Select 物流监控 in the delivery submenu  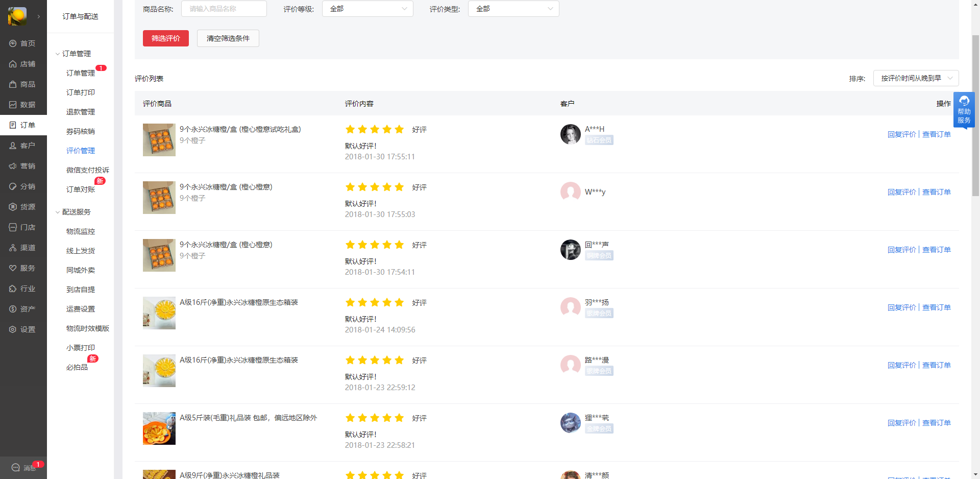[81, 231]
